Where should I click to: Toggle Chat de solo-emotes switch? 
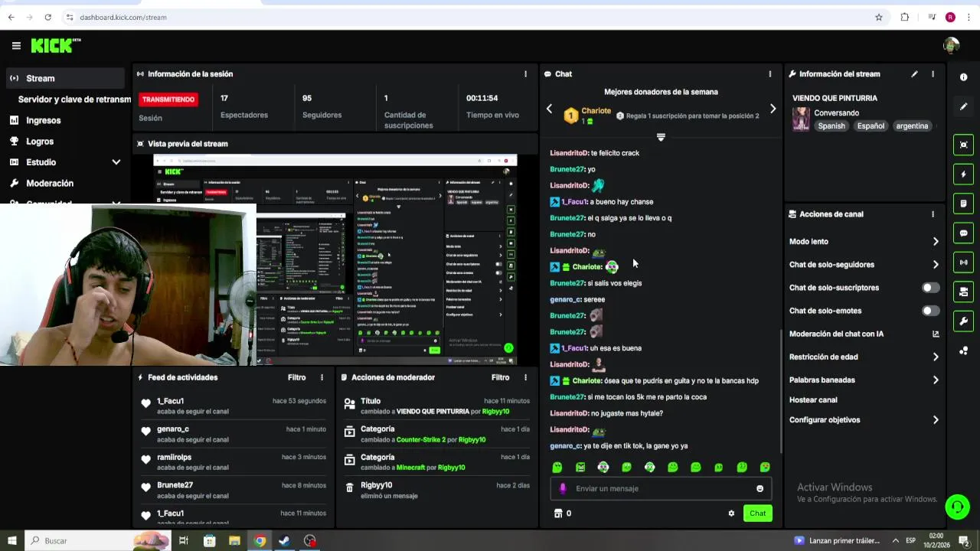[930, 311]
